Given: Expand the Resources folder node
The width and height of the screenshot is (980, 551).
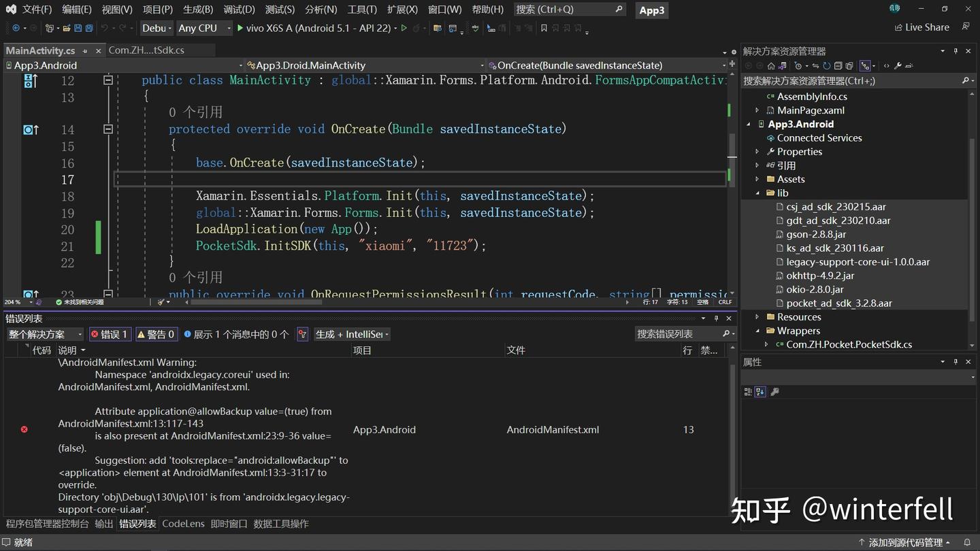Looking at the screenshot, I should pos(757,317).
